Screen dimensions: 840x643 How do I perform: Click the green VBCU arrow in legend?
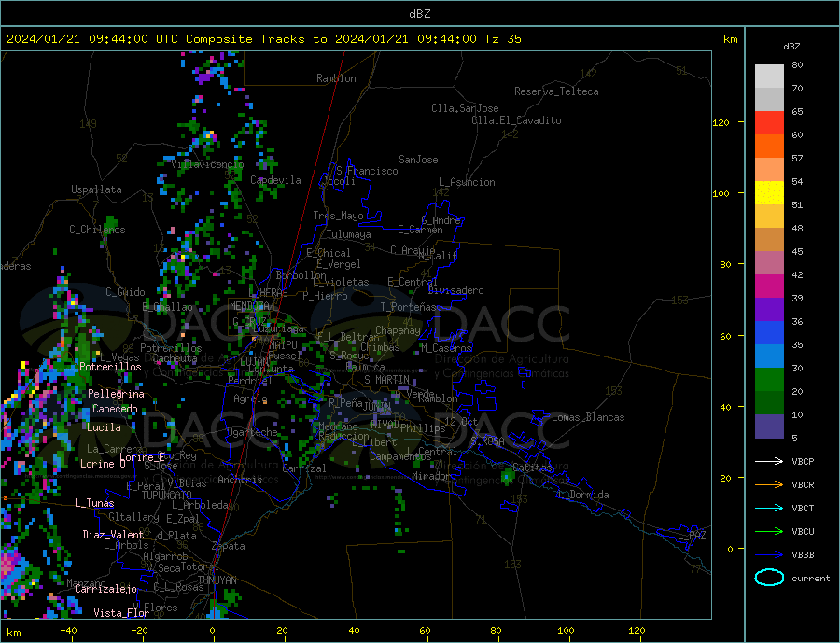769,532
